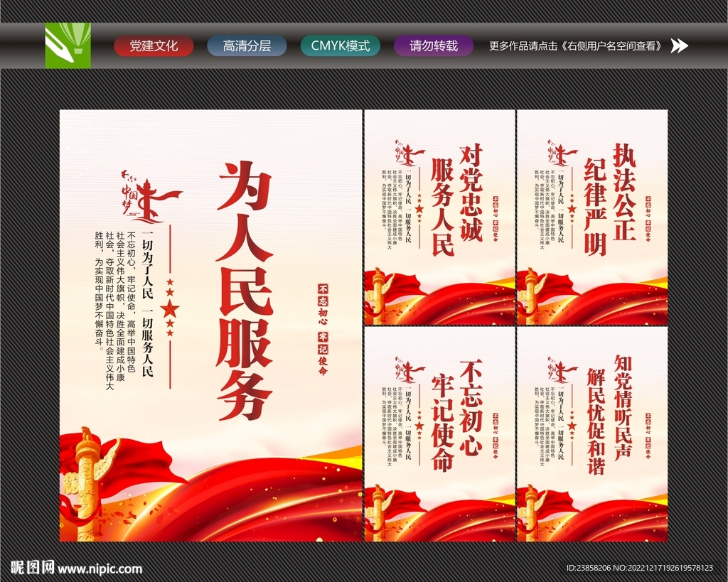
Task: Open the 不忘初心 牢记使命 poster thumbnail
Action: (439, 434)
